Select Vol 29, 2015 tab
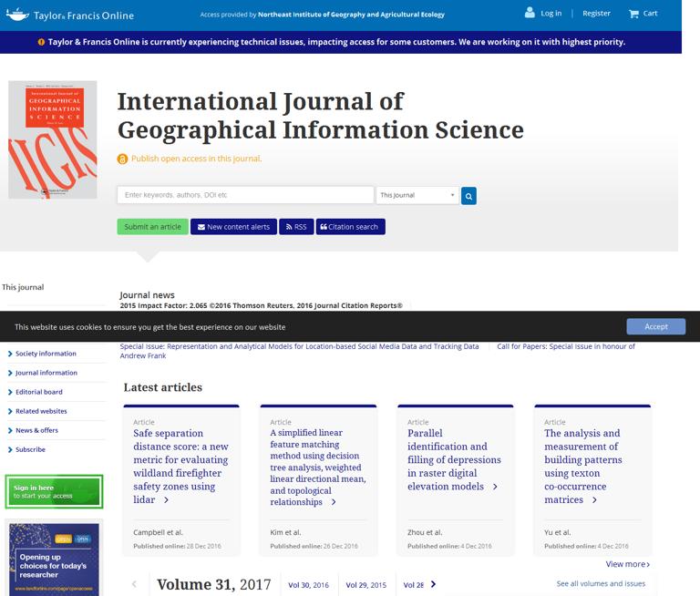 [366, 585]
